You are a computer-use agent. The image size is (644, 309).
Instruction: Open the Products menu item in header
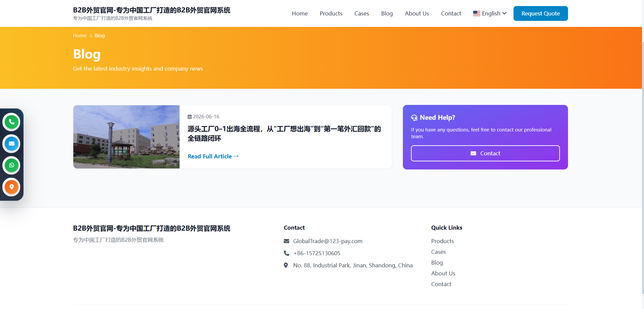pyautogui.click(x=331, y=13)
